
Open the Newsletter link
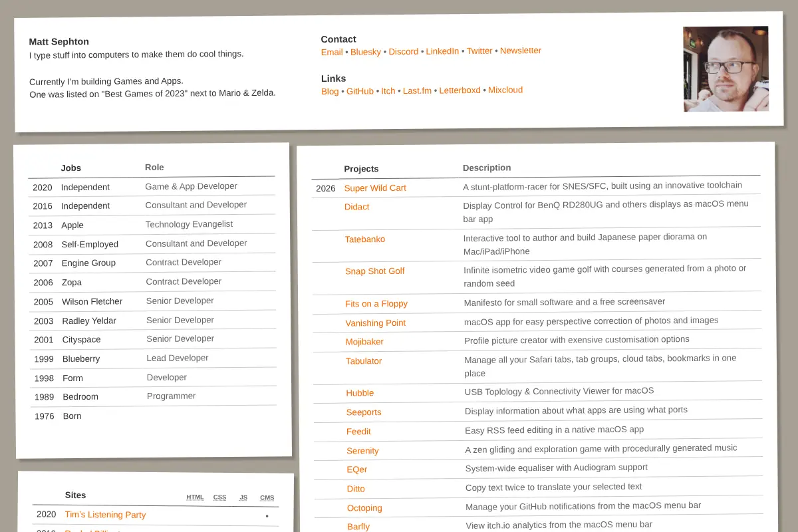[521, 51]
